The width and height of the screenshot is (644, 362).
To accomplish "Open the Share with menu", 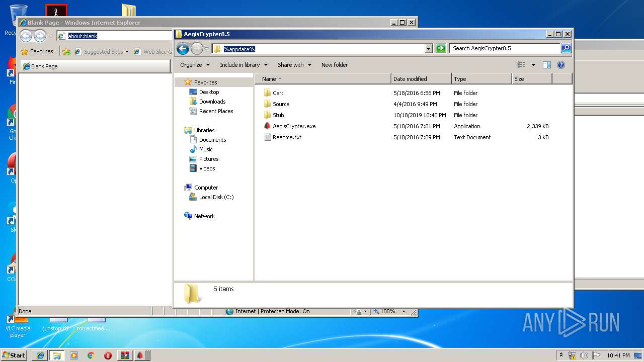I will point(294,65).
